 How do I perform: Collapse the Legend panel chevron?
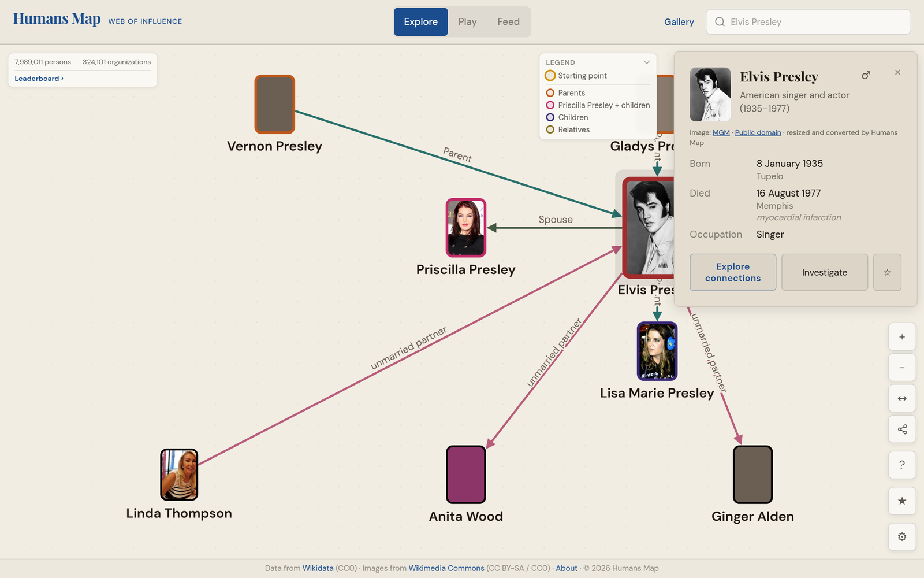(647, 62)
